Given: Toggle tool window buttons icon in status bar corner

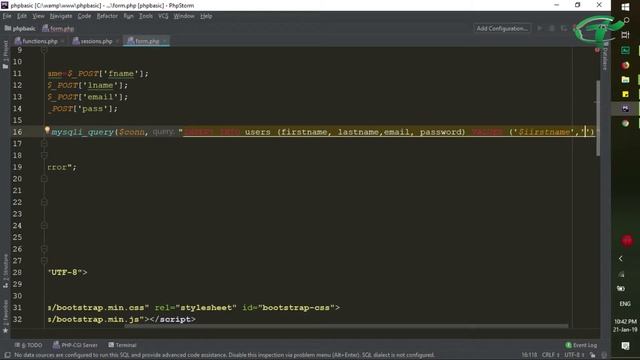Looking at the screenshot, I should (x=7, y=355).
